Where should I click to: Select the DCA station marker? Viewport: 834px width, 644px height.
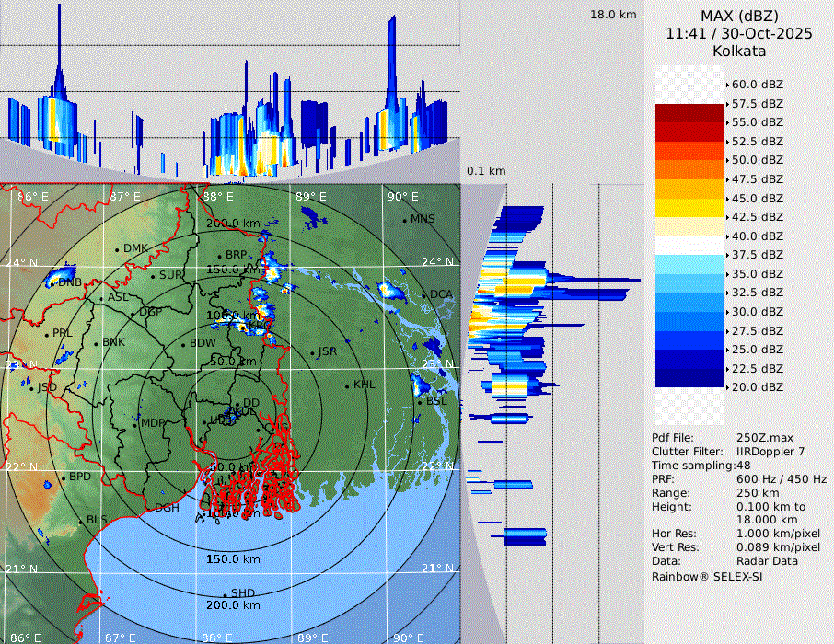424,294
